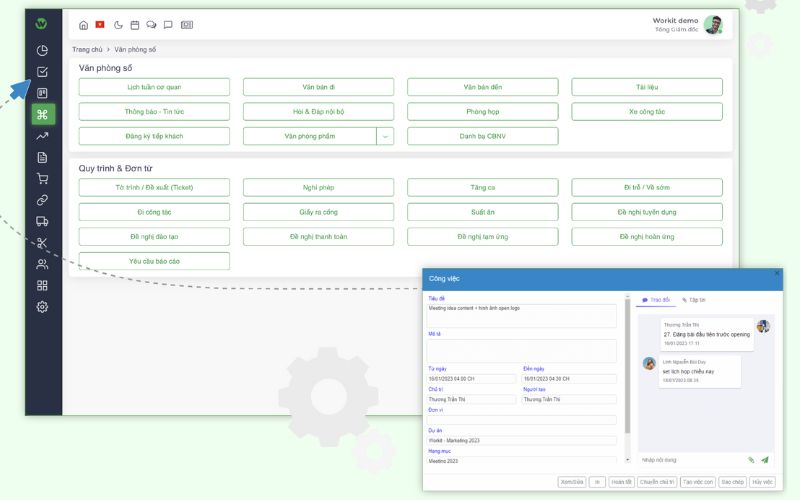Click the checkbox tasks icon in sidebar
800x500 pixels.
click(42, 72)
